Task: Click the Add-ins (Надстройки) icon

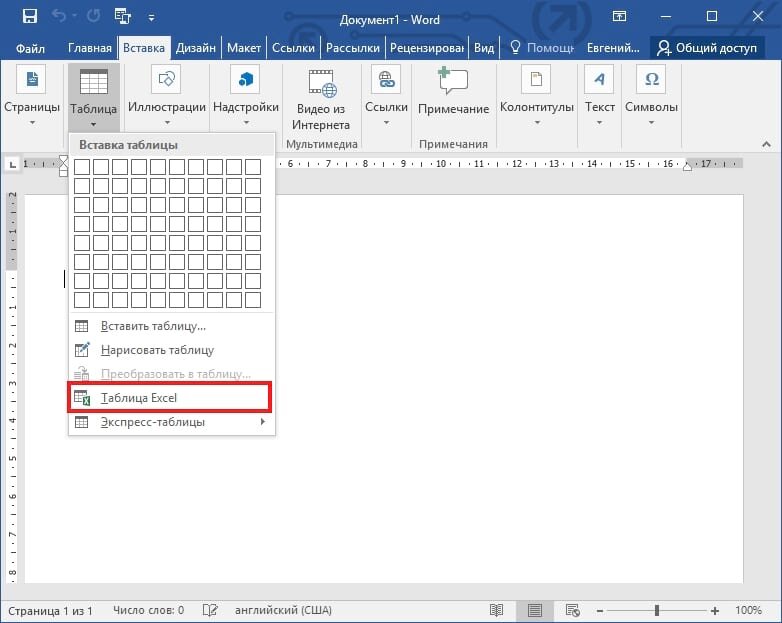Action: click(x=245, y=79)
